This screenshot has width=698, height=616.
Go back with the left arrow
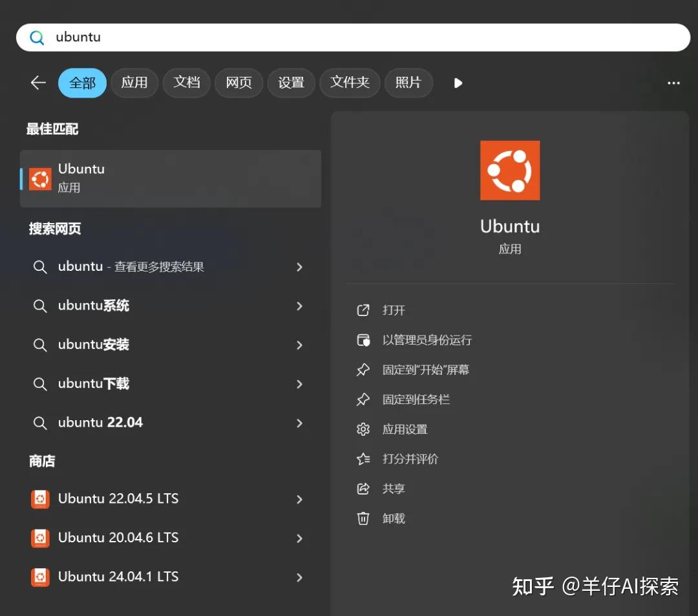(38, 82)
